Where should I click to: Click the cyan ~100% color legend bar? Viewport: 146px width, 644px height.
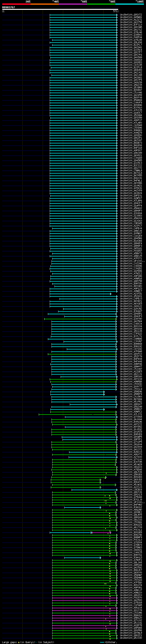click(130, 4)
